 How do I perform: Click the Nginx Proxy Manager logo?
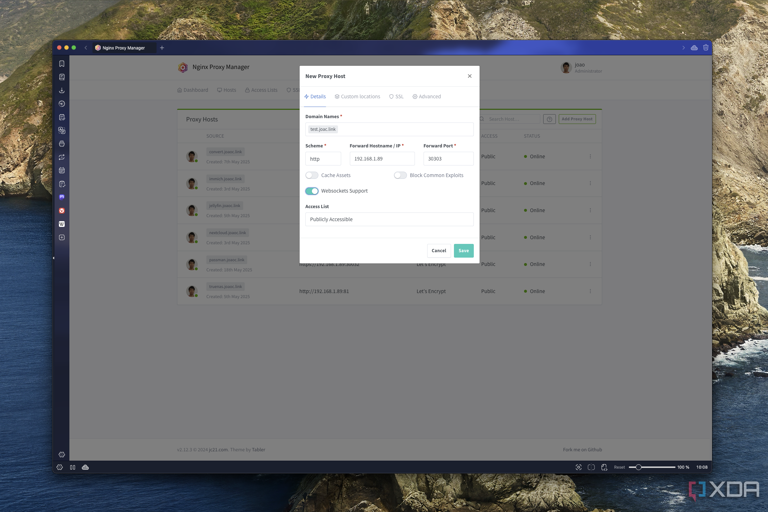click(183, 68)
